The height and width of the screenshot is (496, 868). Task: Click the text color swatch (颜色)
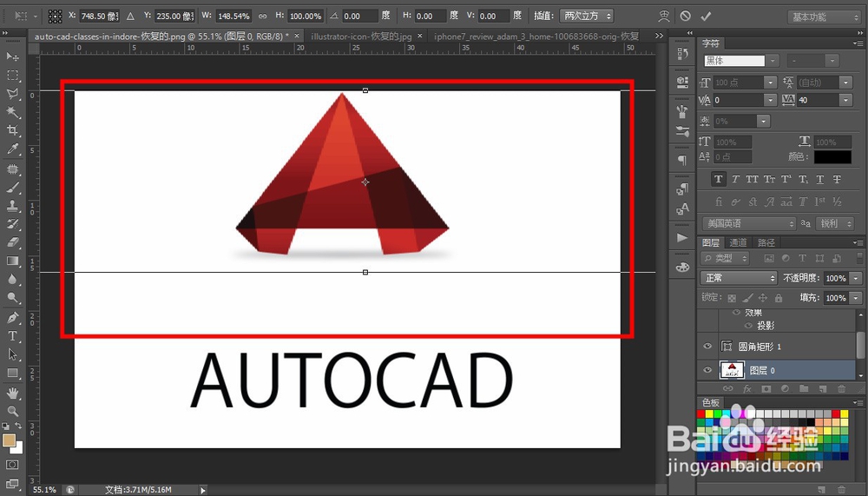coord(832,157)
